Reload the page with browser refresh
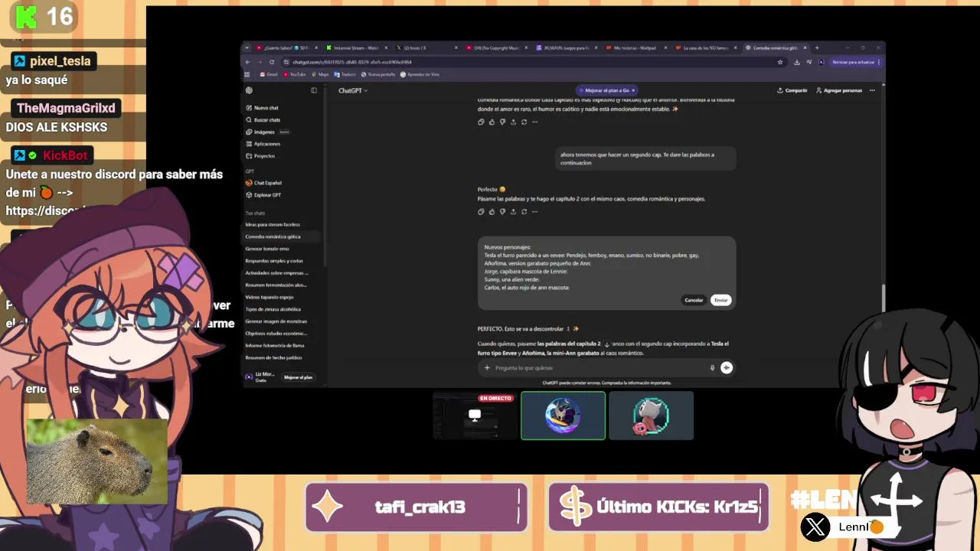The width and height of the screenshot is (980, 551). (x=272, y=62)
